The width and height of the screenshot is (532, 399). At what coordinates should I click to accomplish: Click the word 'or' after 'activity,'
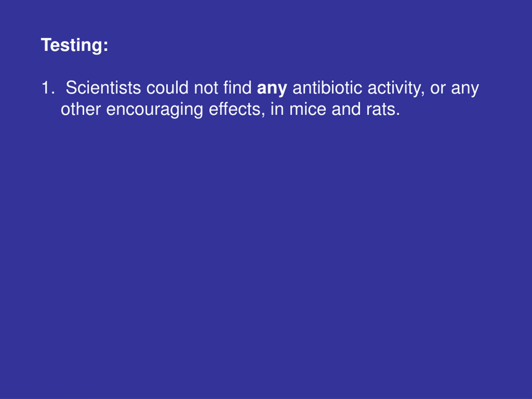[438, 89]
